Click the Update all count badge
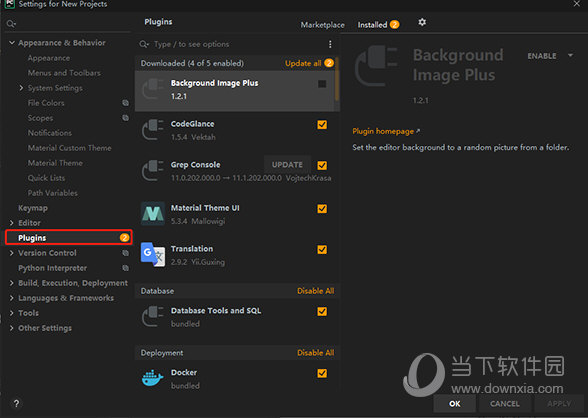Viewport: 588px width, 418px height. [329, 63]
